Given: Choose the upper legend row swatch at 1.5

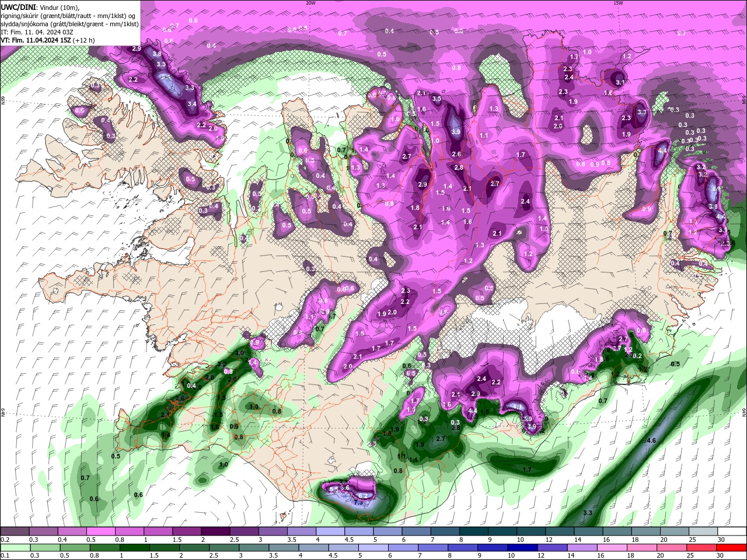Looking at the screenshot, I should pyautogui.click(x=187, y=531).
